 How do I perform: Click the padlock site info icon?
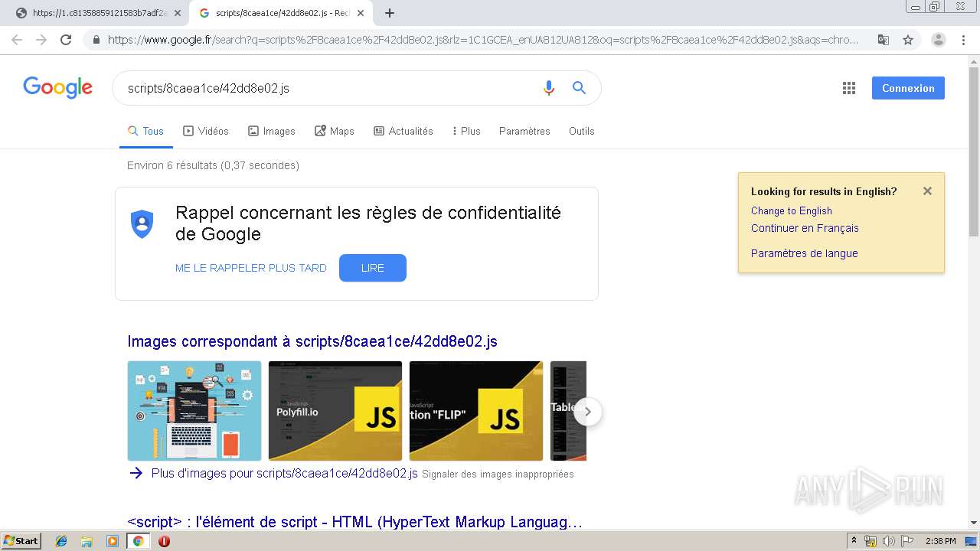tap(96, 40)
